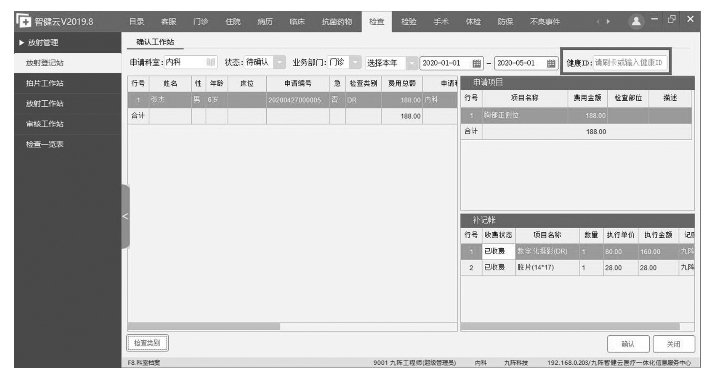Image resolution: width=721 pixels, height=377 pixels.
Task: Open the 状态 dropdown
Action: pyautogui.click(x=279, y=62)
